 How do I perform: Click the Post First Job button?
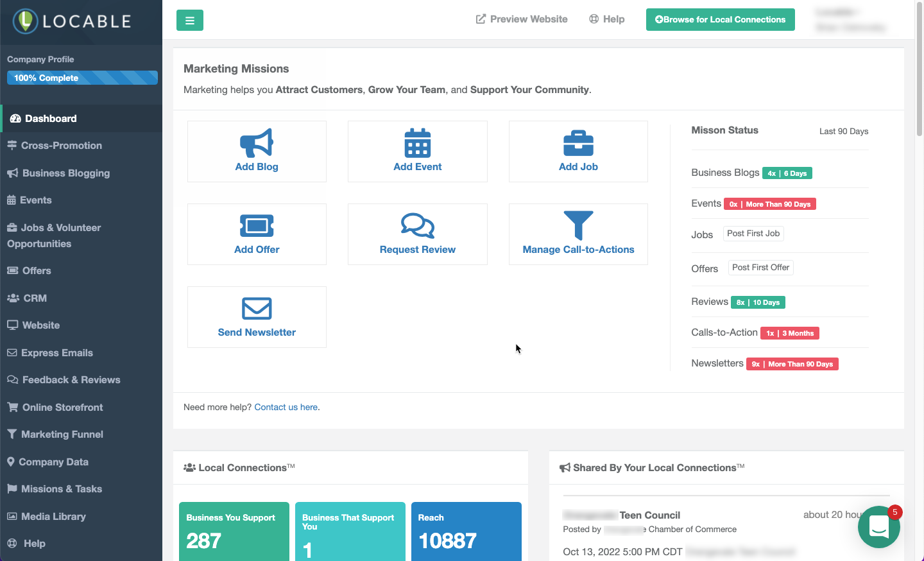(753, 233)
